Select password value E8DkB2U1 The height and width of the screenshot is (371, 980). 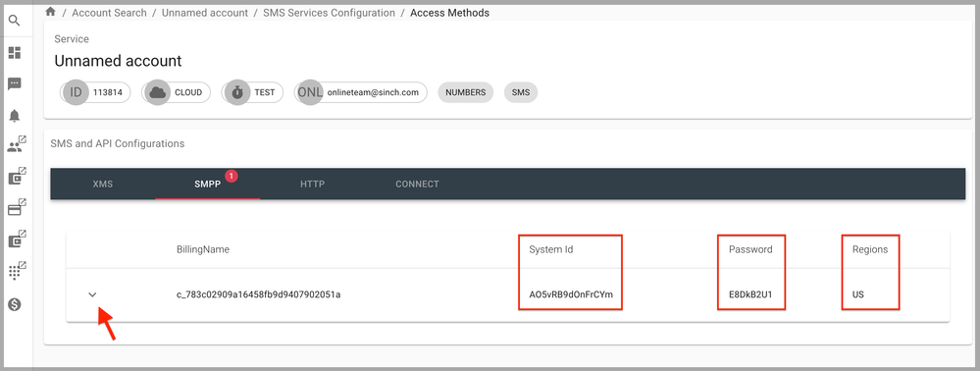750,294
